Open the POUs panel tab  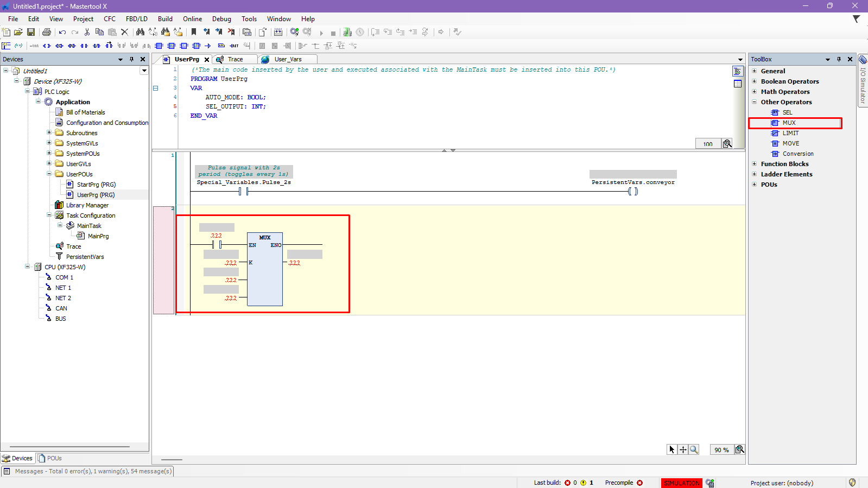tap(50, 458)
